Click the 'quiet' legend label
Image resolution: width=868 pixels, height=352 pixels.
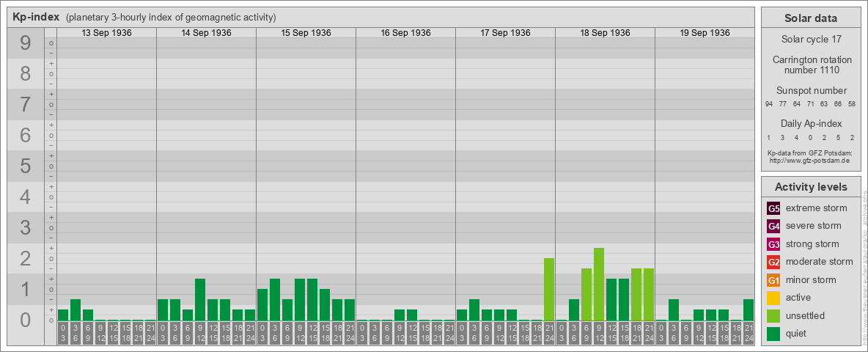[x=798, y=333]
